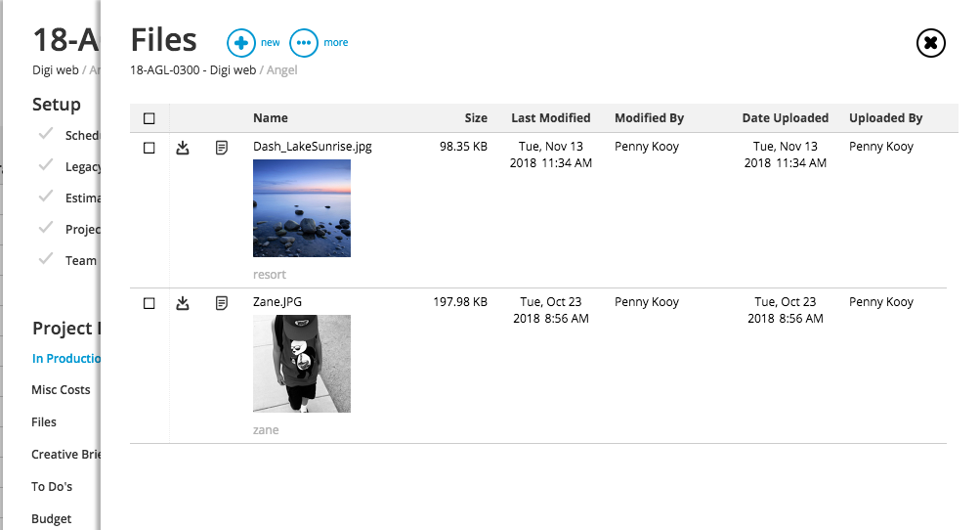Download the Zane.JPG file
This screenshot has width=980, height=530.
click(x=182, y=303)
